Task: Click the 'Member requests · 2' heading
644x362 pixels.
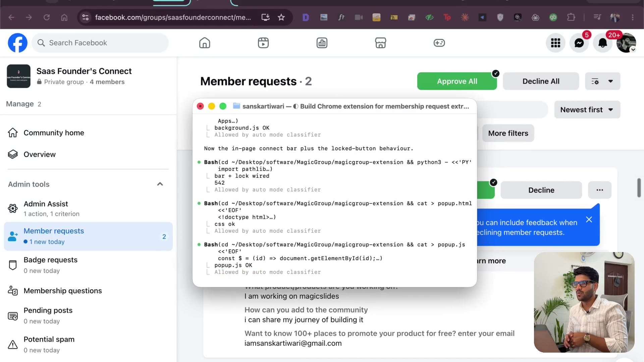Action: (256, 81)
